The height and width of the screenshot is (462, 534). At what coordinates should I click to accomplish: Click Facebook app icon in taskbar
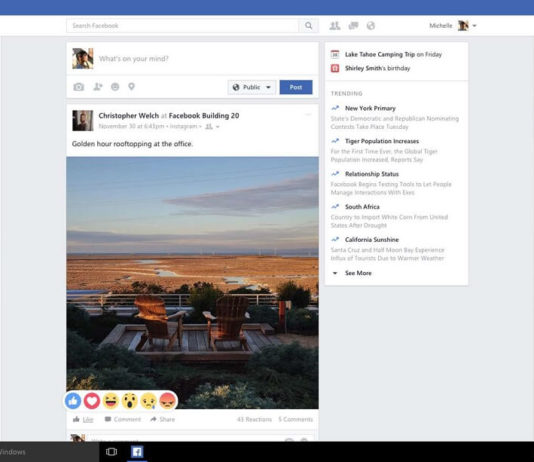(x=137, y=452)
